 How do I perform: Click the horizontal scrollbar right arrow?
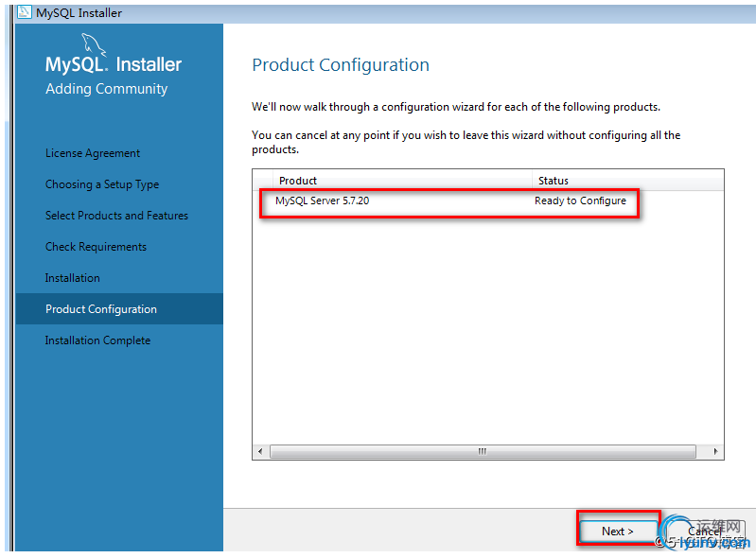[x=715, y=451]
